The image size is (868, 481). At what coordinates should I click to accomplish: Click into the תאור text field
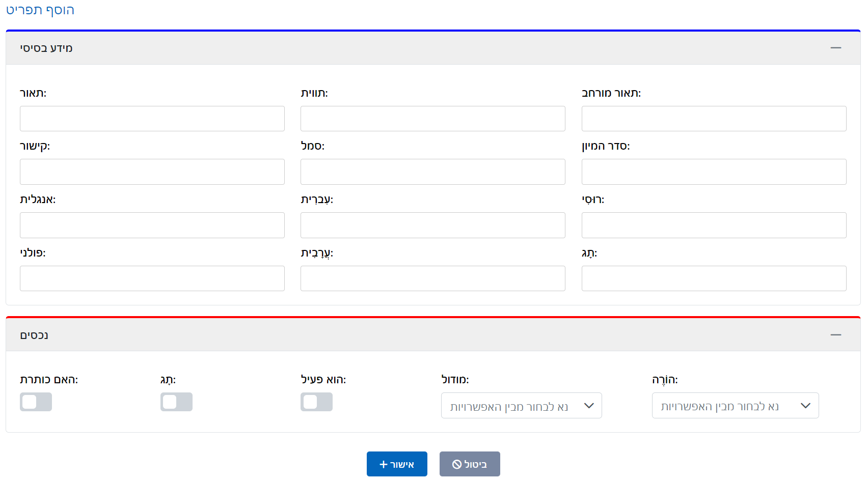(x=152, y=118)
